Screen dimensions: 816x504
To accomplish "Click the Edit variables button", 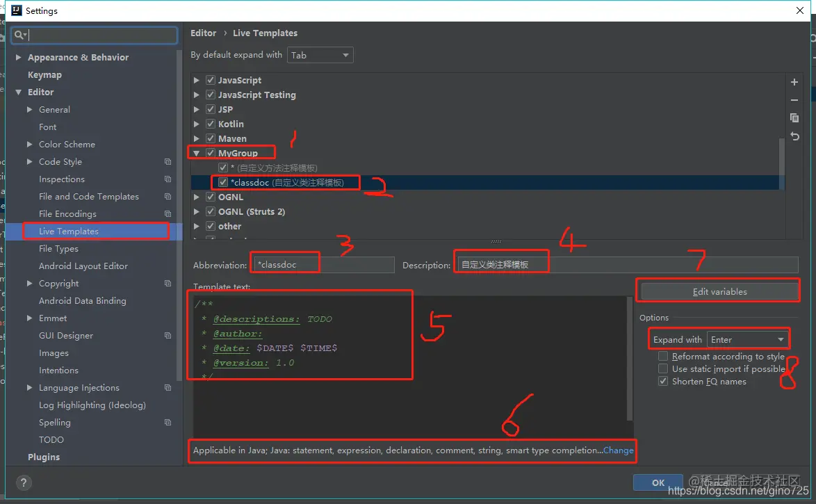I will [719, 291].
